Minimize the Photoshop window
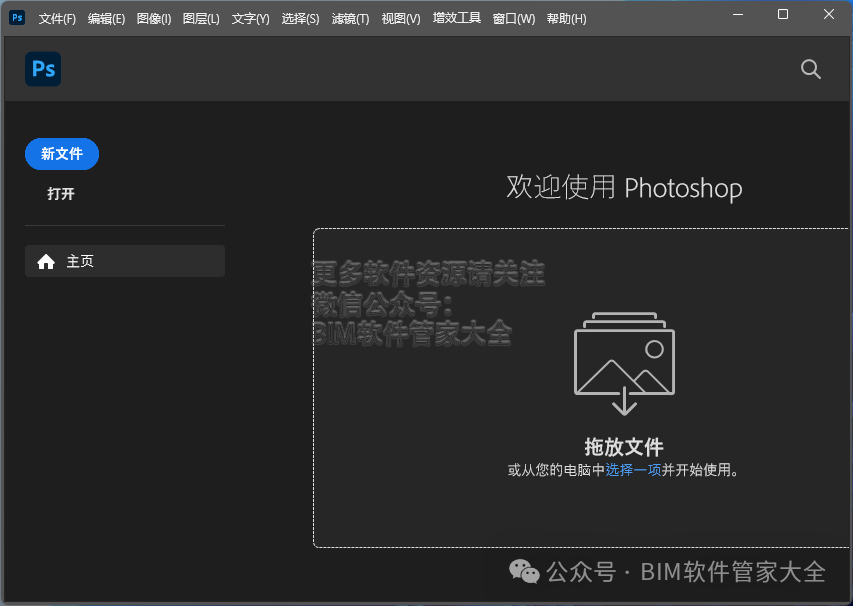 click(x=738, y=15)
